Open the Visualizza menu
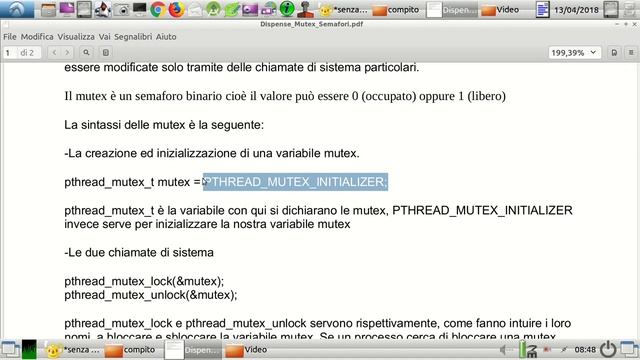Image resolution: width=640 pixels, height=360 pixels. [76, 37]
